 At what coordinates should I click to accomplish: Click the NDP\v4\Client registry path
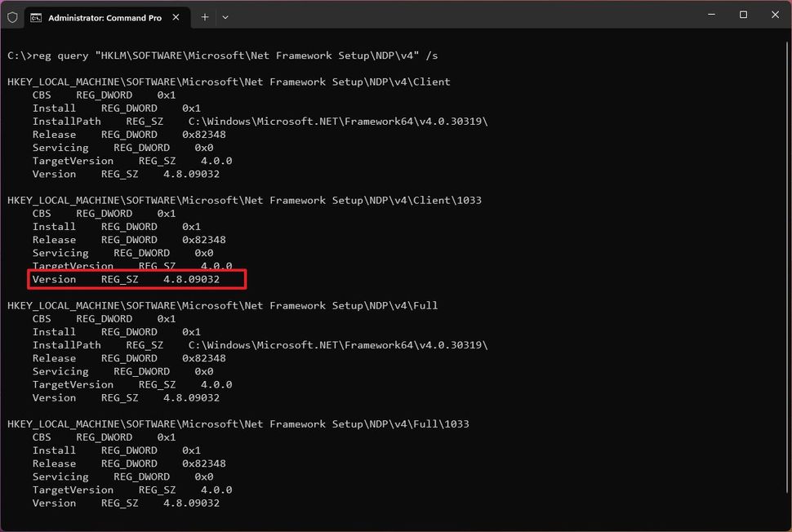(229, 81)
